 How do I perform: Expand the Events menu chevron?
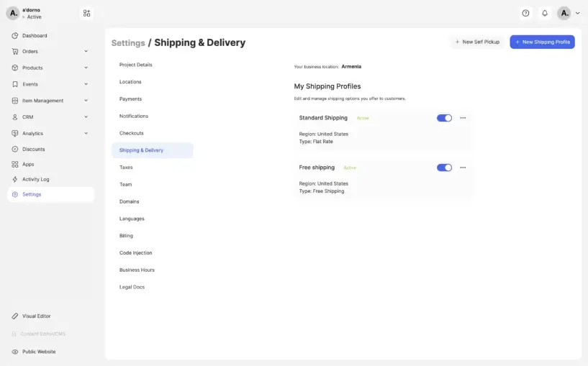(86, 84)
